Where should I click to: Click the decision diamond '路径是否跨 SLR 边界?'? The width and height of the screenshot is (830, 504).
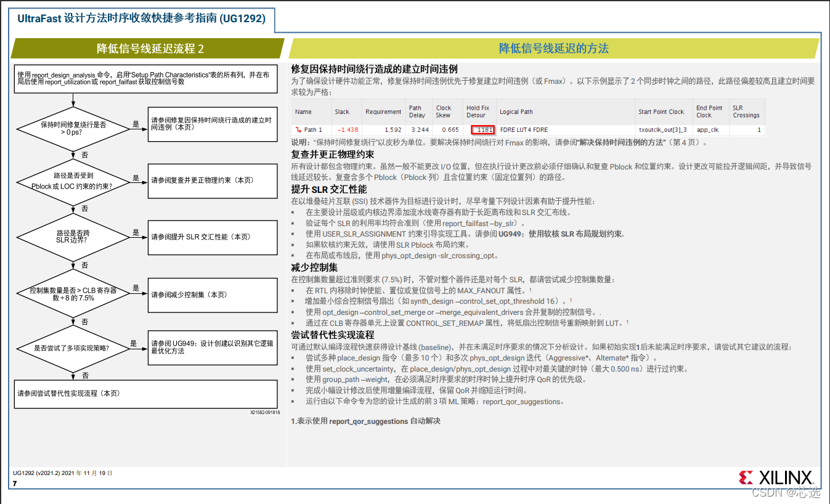(x=73, y=237)
